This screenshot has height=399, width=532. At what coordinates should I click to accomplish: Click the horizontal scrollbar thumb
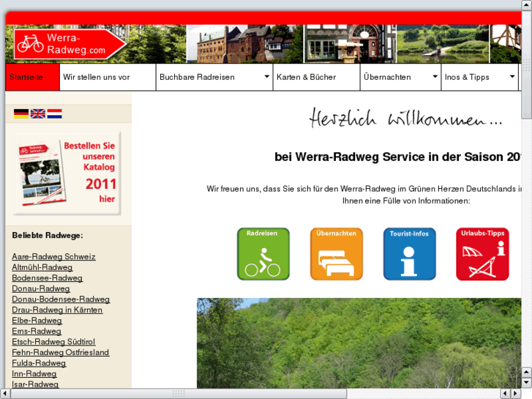[179, 394]
